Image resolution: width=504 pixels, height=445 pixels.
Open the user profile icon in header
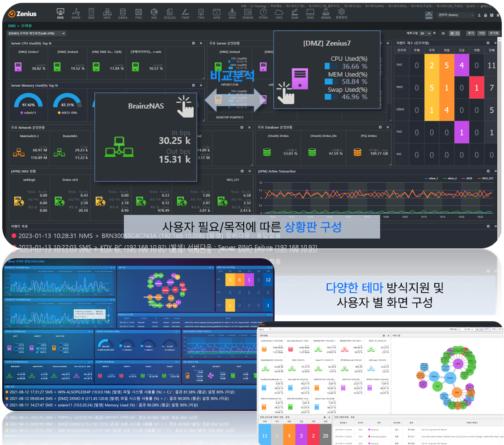point(479,15)
